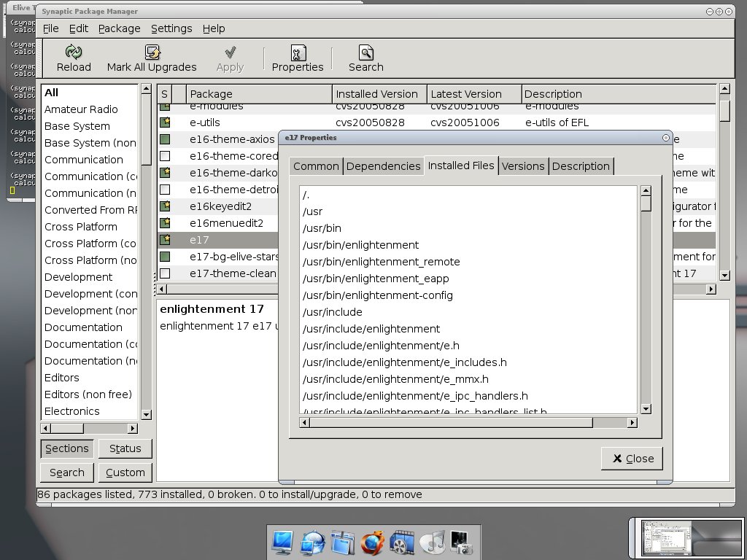Screen dimensions: 747x560
Task: Click package list scroll down arrow
Action: [x=724, y=275]
